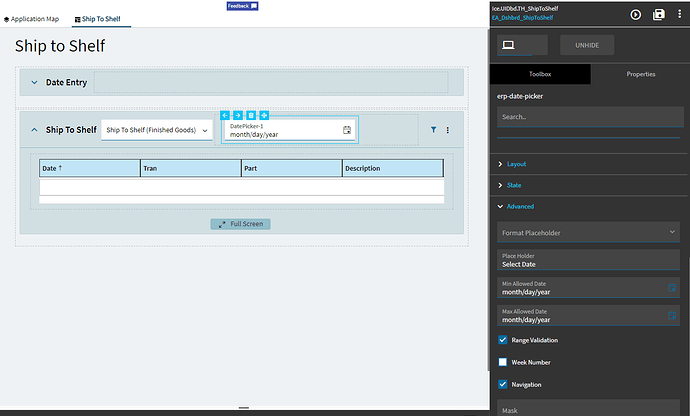Click the Description column header

393,168
